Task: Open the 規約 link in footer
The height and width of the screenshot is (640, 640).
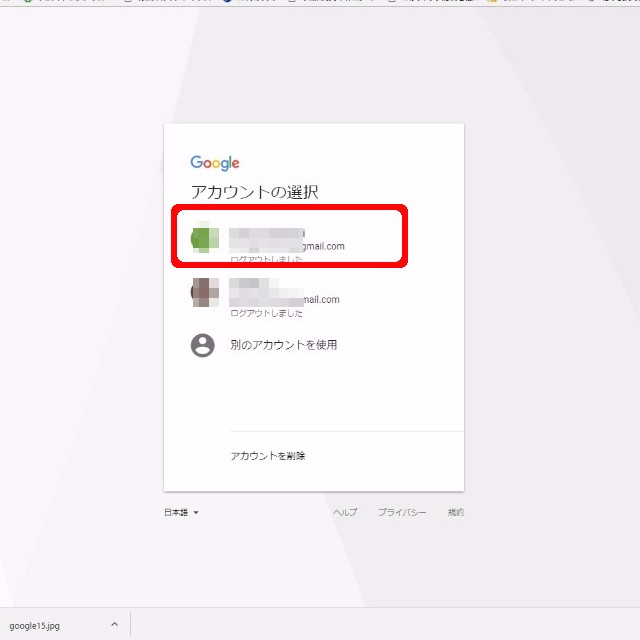Action: 456,512
